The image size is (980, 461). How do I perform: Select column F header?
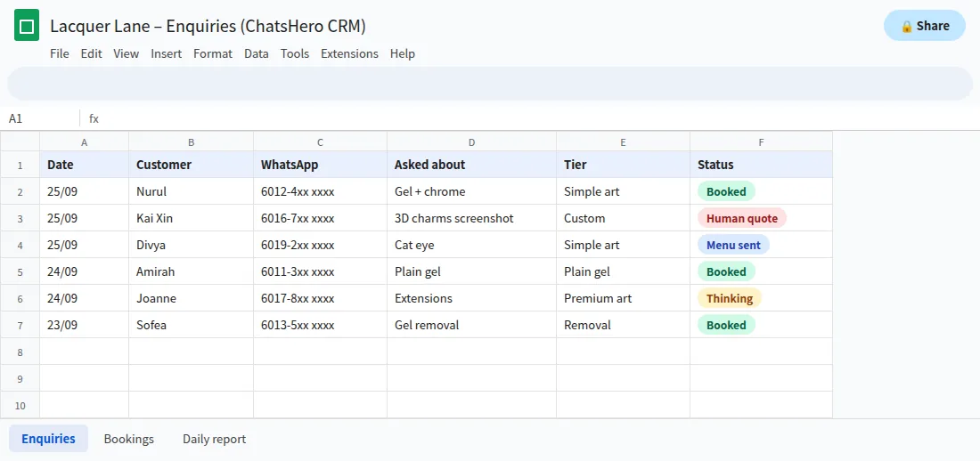click(761, 142)
